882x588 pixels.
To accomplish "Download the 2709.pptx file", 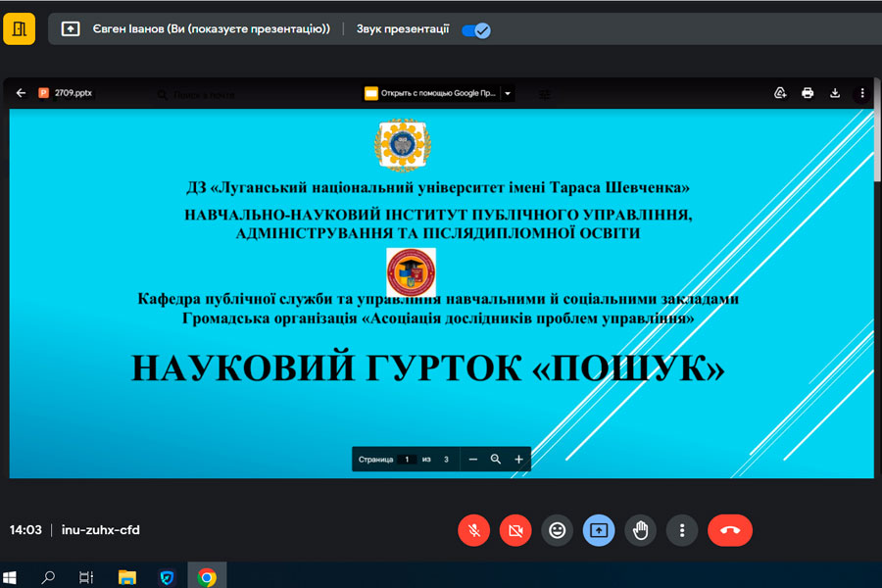I will point(835,93).
